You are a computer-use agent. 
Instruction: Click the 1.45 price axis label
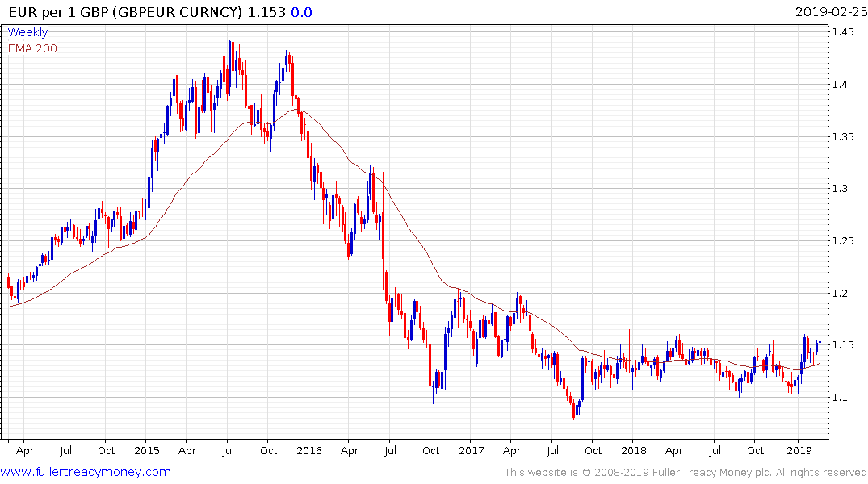pos(843,32)
